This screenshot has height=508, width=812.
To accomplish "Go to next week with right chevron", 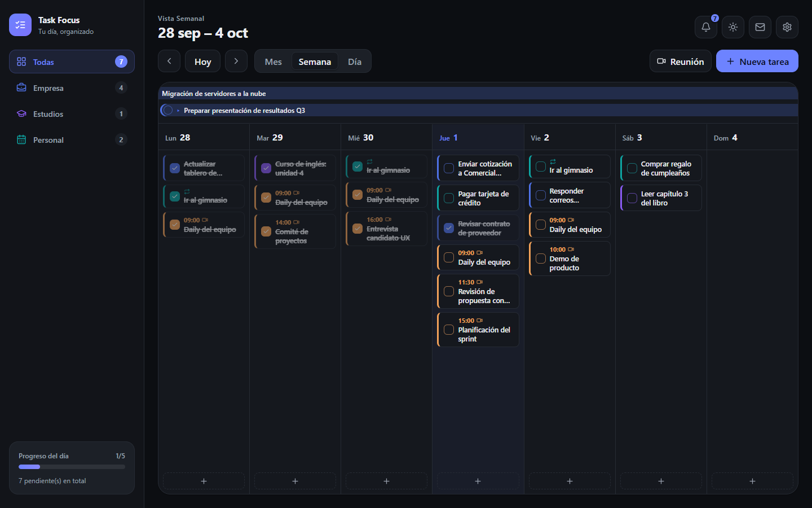I will coord(236,61).
